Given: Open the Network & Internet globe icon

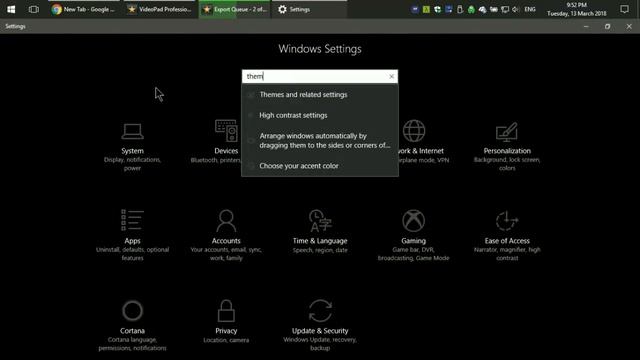Looking at the screenshot, I should click(414, 131).
